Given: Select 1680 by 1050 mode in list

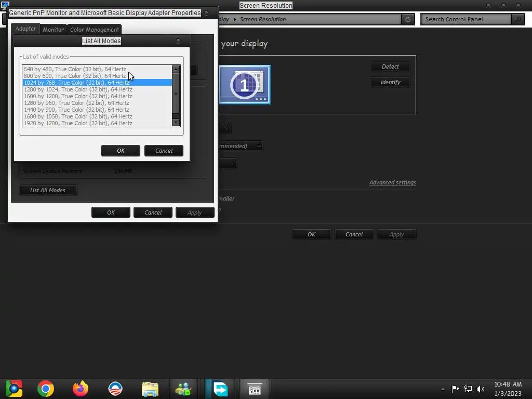Looking at the screenshot, I should click(97, 116).
